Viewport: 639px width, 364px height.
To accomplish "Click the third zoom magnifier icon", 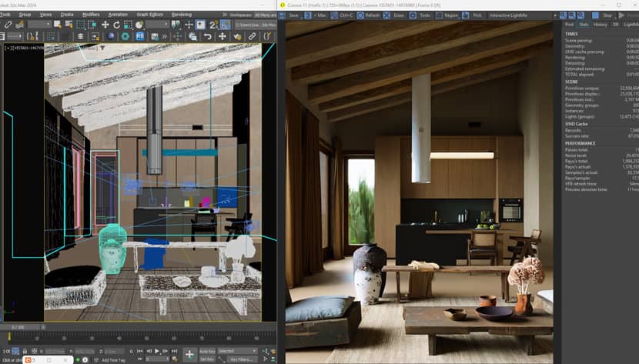I will pos(580,15).
